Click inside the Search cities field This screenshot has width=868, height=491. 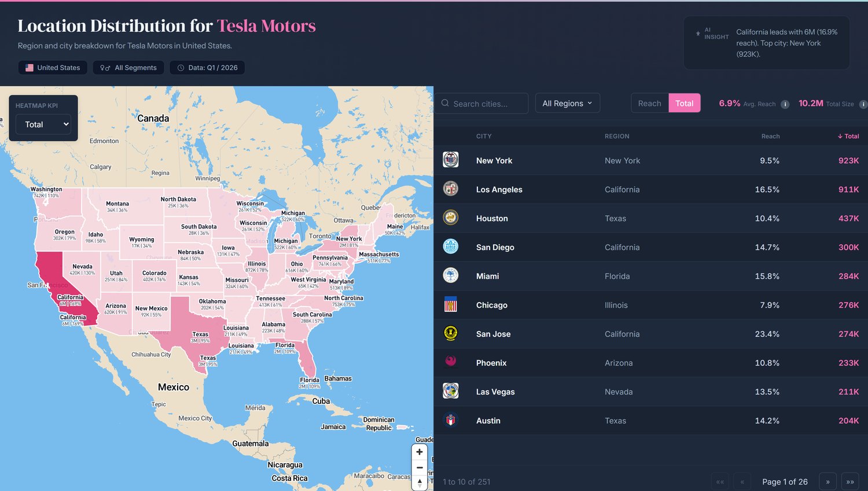pos(481,104)
